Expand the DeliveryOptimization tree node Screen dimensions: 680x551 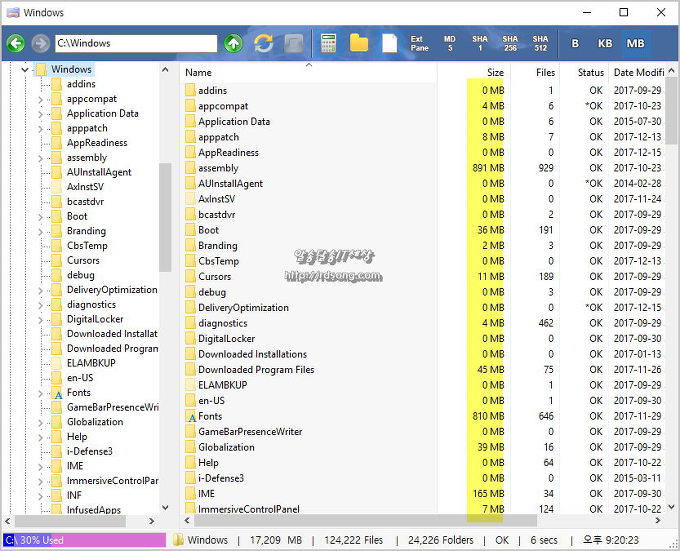[40, 290]
